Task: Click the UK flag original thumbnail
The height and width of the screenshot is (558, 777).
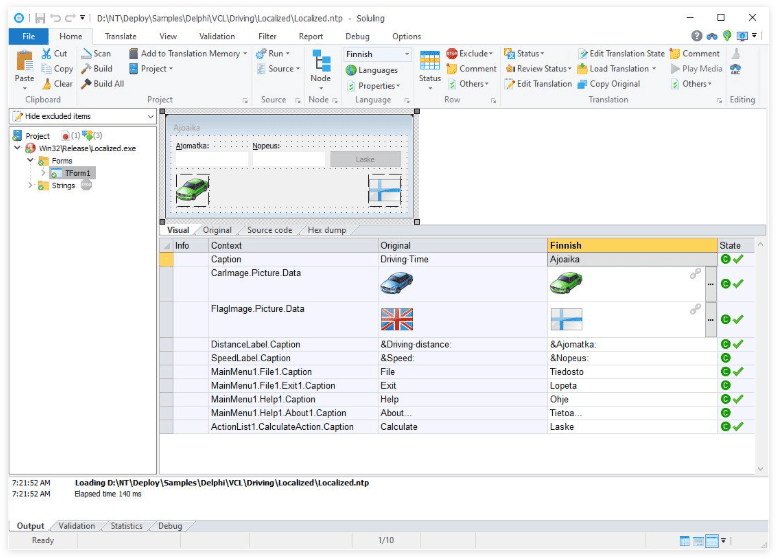Action: click(396, 319)
